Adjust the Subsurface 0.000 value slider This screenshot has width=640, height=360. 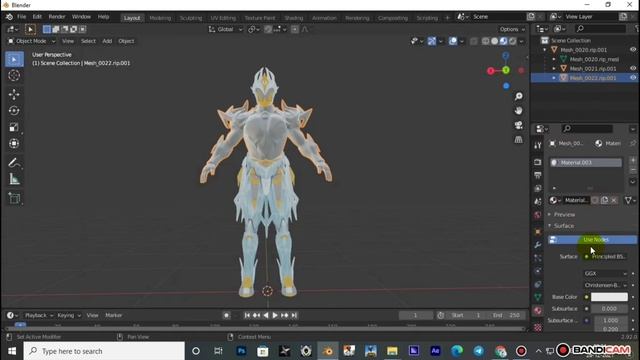pyautogui.click(x=609, y=309)
